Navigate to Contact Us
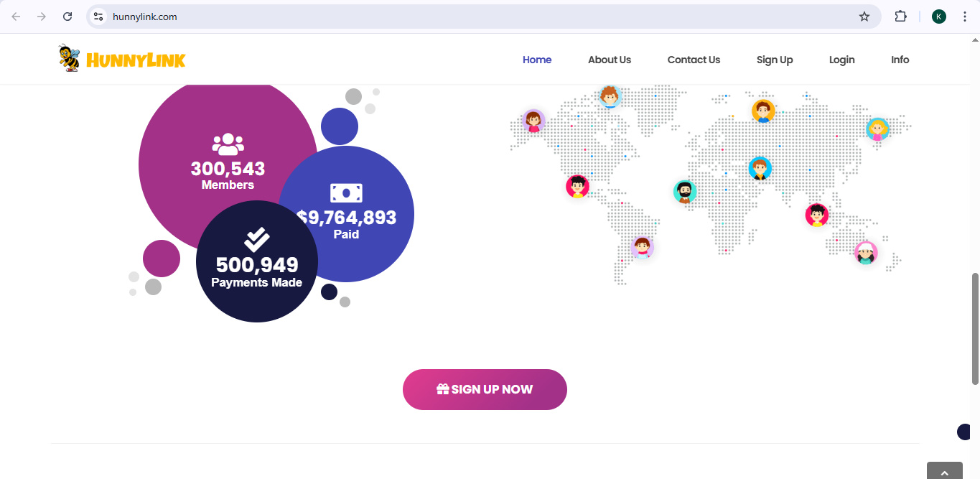The width and height of the screenshot is (980, 479). pyautogui.click(x=694, y=60)
